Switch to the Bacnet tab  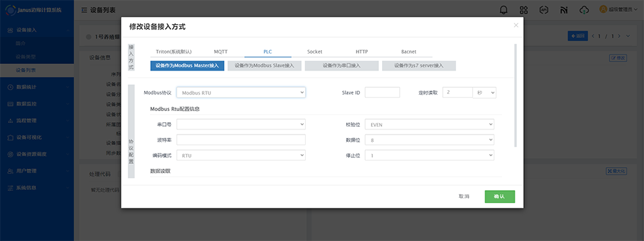pyautogui.click(x=409, y=52)
